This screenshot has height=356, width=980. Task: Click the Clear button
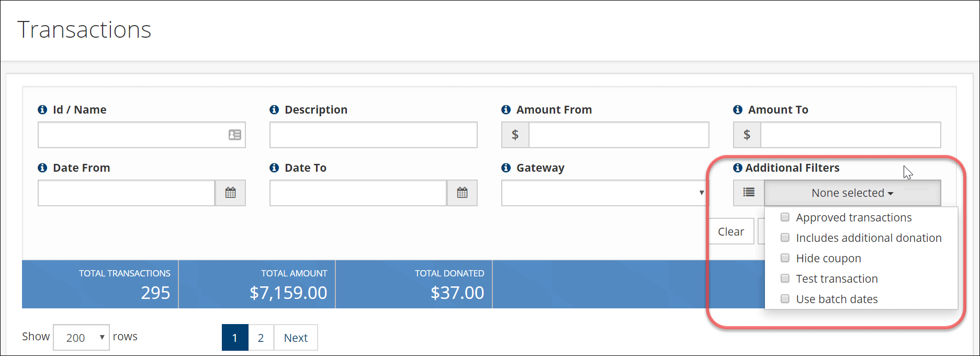click(x=731, y=231)
